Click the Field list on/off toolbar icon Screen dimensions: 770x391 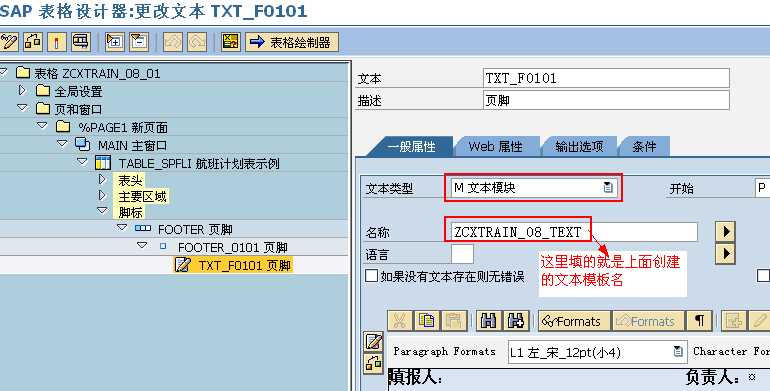coord(231,42)
